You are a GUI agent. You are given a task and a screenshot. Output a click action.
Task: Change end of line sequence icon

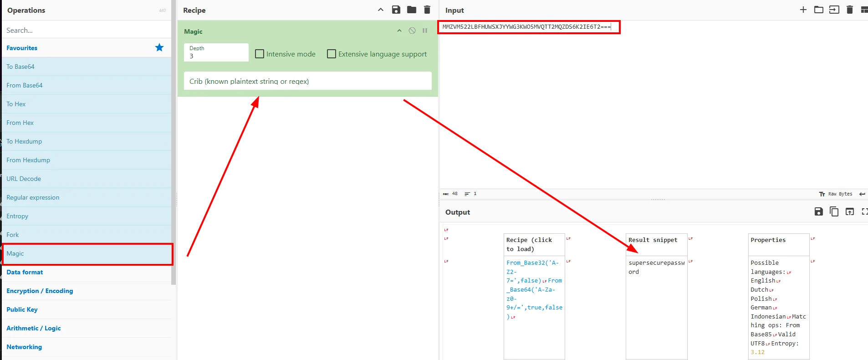[862, 194]
